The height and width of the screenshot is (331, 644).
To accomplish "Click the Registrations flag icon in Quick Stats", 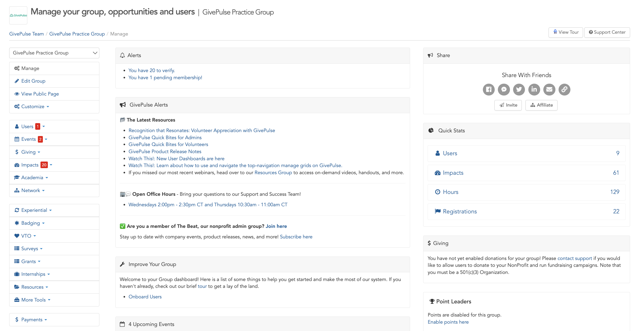I will [x=438, y=211].
